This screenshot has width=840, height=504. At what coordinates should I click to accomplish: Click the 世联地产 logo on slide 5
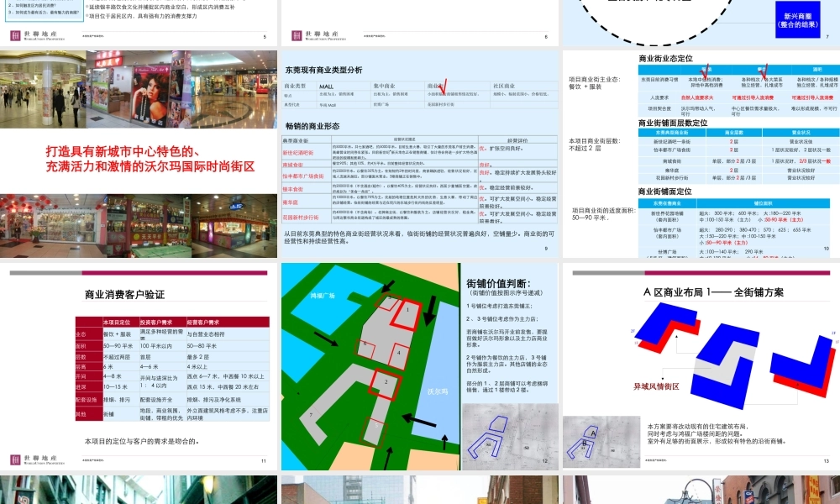tap(37, 36)
